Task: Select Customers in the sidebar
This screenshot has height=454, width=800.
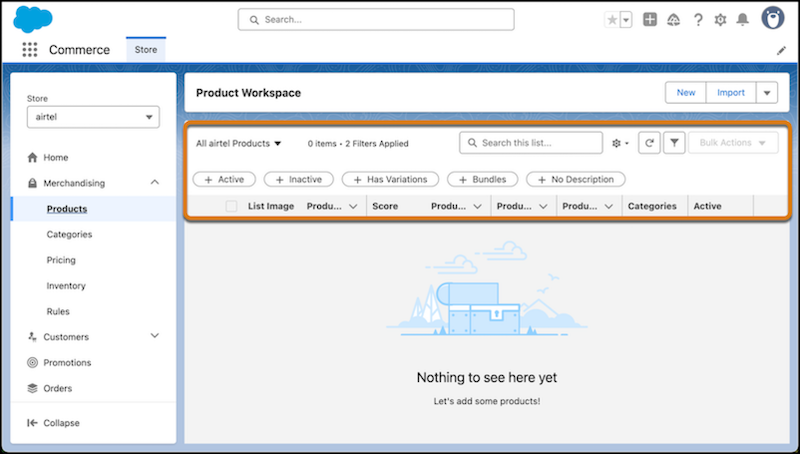Action: pyautogui.click(x=66, y=337)
